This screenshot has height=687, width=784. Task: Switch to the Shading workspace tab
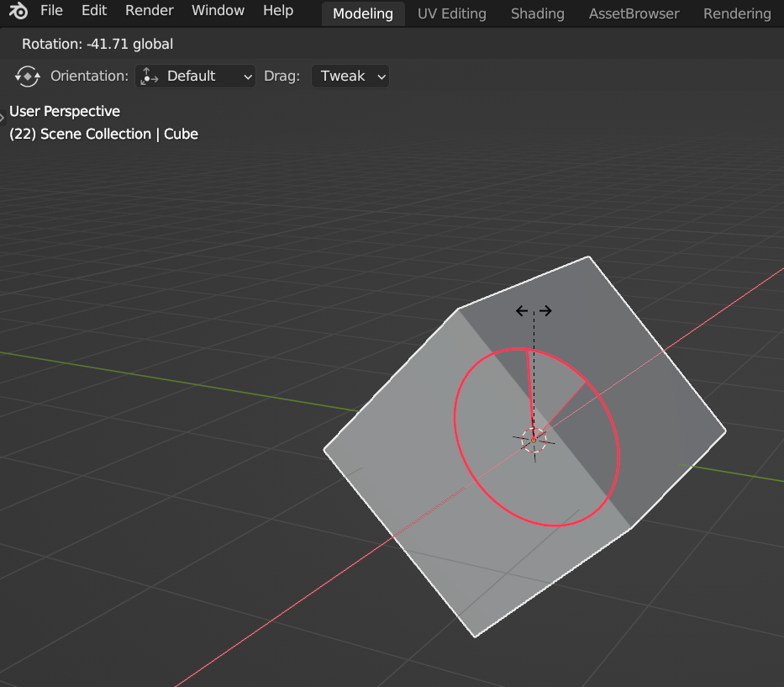pyautogui.click(x=538, y=13)
